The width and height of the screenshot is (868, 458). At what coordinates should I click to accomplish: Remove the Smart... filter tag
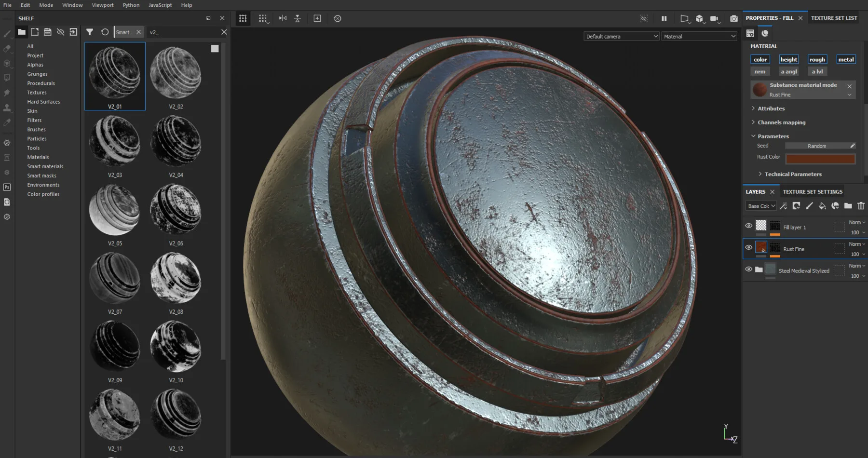click(x=138, y=32)
